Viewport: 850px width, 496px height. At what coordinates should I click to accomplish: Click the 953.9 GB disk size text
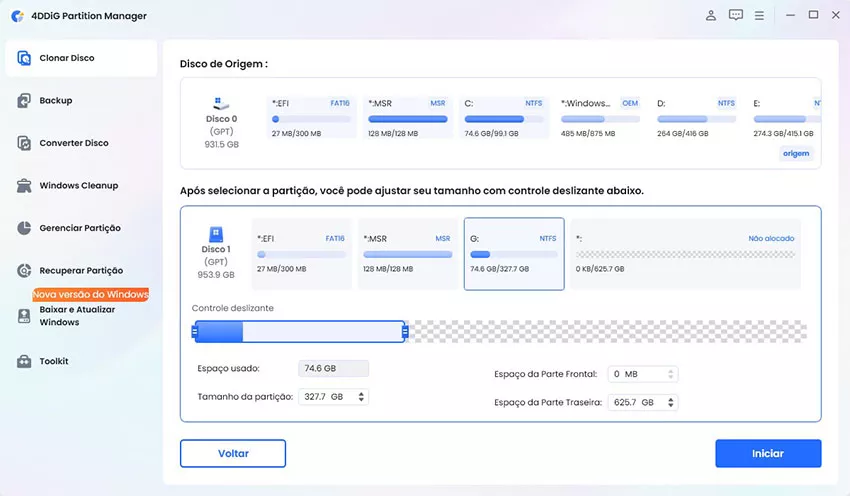(x=216, y=275)
